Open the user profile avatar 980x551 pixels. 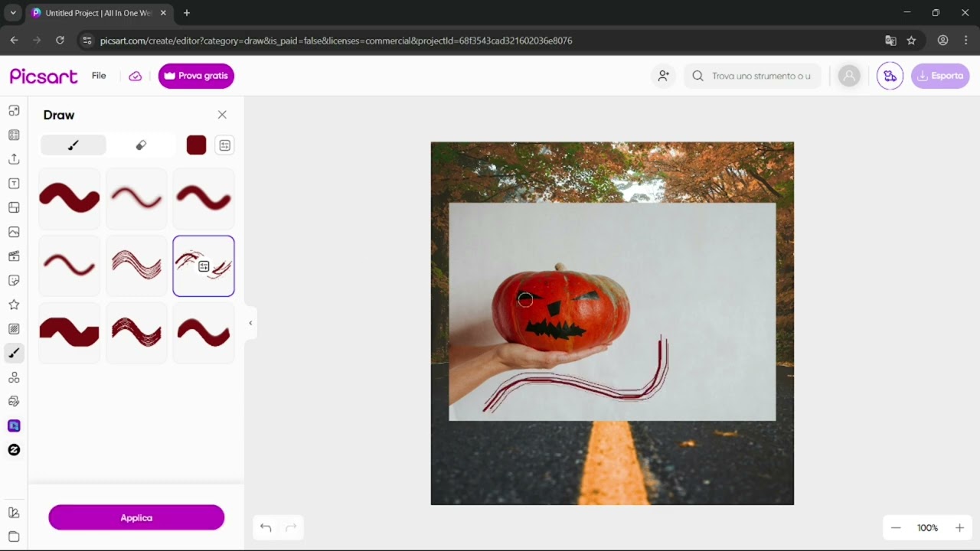click(848, 76)
